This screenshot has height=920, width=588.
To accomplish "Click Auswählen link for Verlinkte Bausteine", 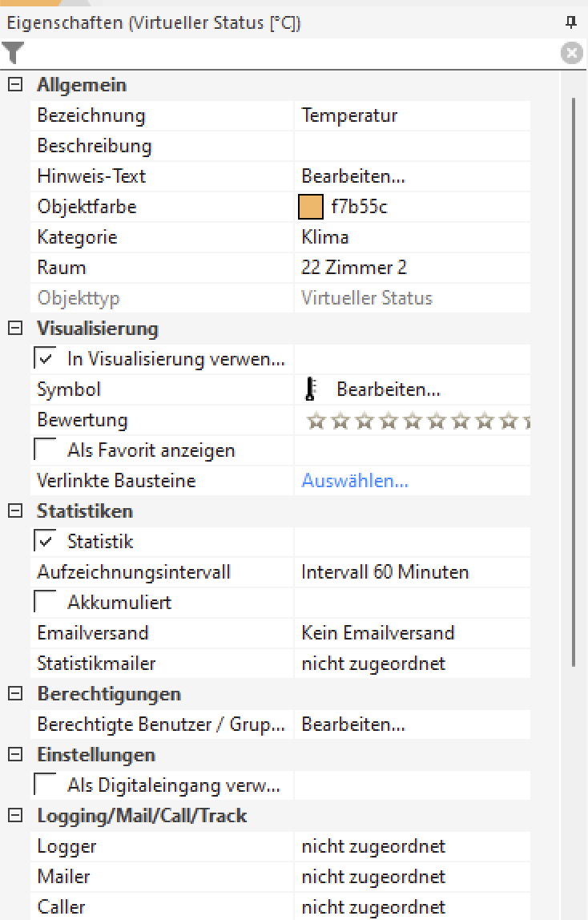I will (355, 481).
